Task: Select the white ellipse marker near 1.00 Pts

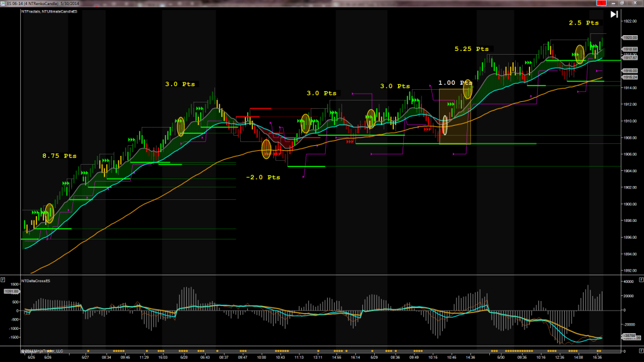Action: point(445,124)
